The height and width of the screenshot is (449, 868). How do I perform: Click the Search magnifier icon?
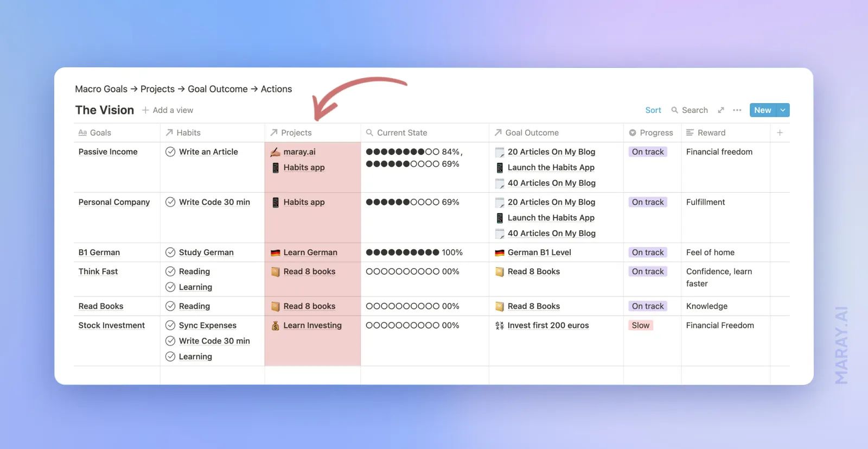point(674,110)
